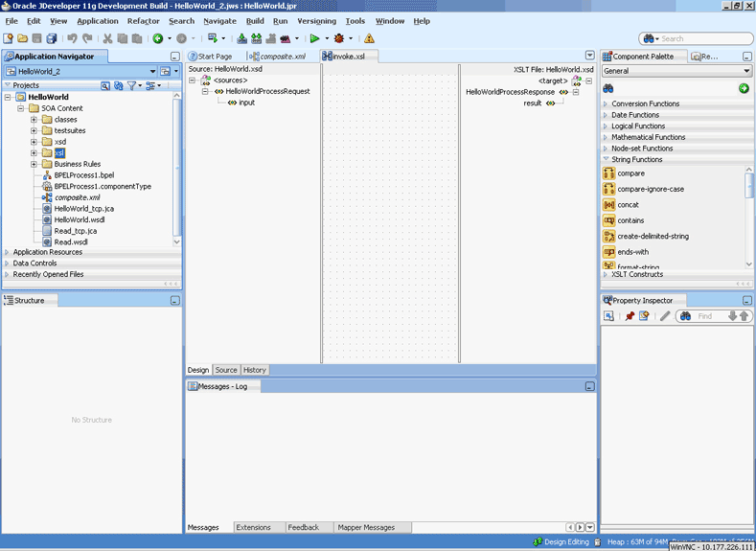This screenshot has width=756, height=551.
Task: Collapse String Functions category
Action: 606,159
